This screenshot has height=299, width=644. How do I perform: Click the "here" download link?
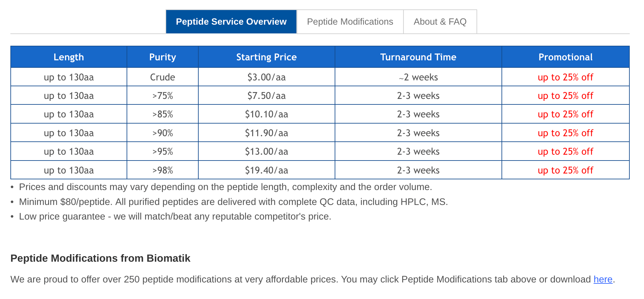coord(603,279)
